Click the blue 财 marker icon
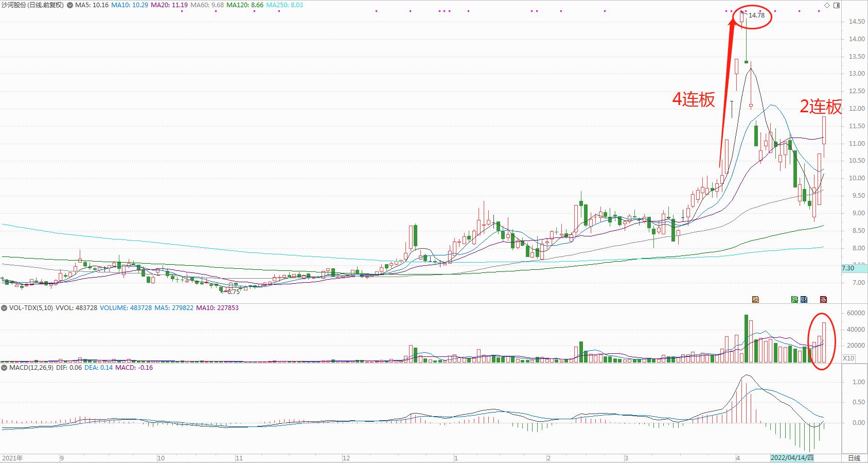The image size is (868, 463). click(804, 299)
